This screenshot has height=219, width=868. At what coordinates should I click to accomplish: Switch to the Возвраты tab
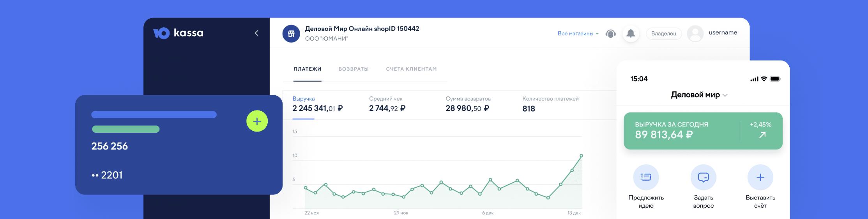click(354, 69)
